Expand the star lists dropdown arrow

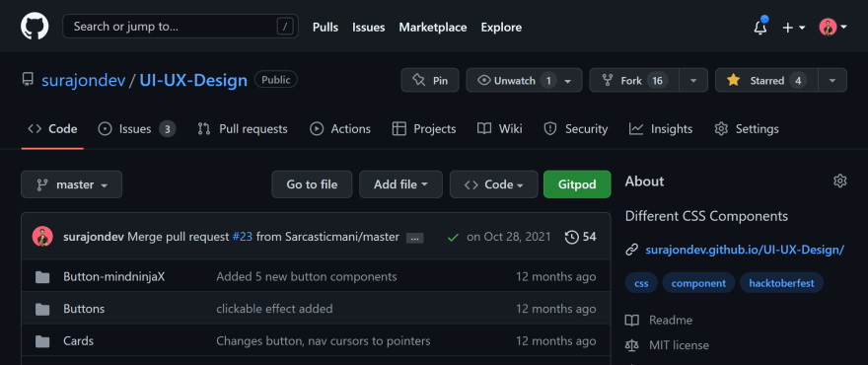(832, 80)
